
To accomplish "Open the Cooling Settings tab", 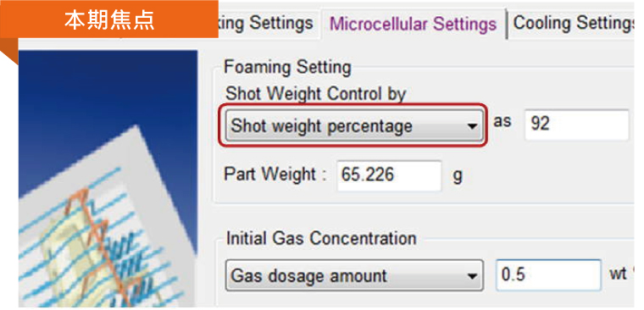I will point(573,24).
